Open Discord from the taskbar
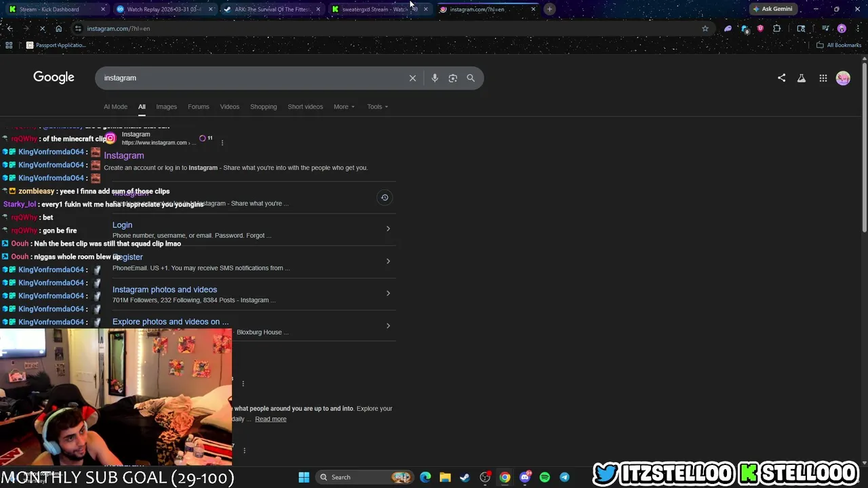868x488 pixels. pos(524,477)
